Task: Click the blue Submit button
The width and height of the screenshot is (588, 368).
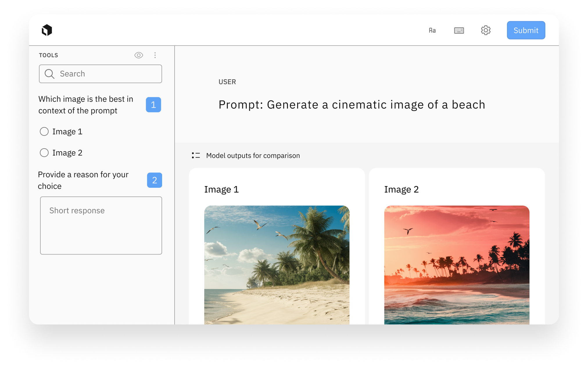Action: coord(526,30)
